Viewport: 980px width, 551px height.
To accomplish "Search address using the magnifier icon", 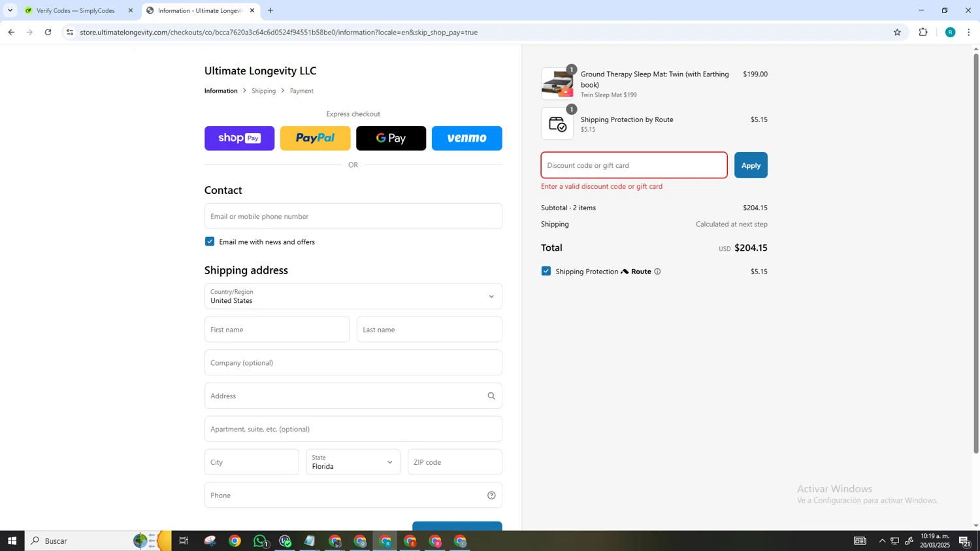I will [x=491, y=396].
